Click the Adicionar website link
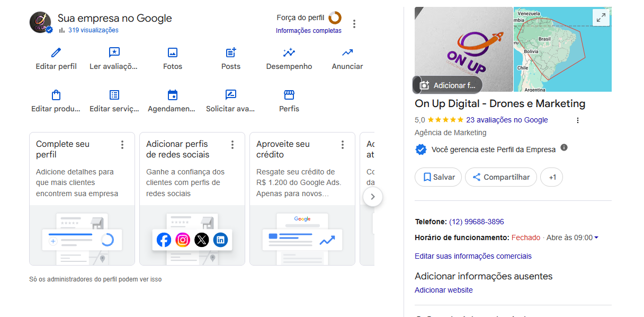Screen dimensions: 644x317 (444, 290)
